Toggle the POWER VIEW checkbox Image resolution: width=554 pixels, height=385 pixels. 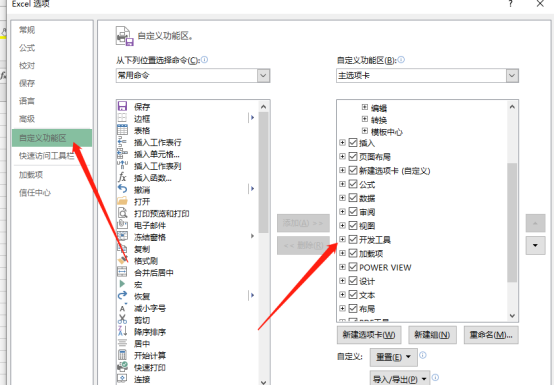point(353,267)
